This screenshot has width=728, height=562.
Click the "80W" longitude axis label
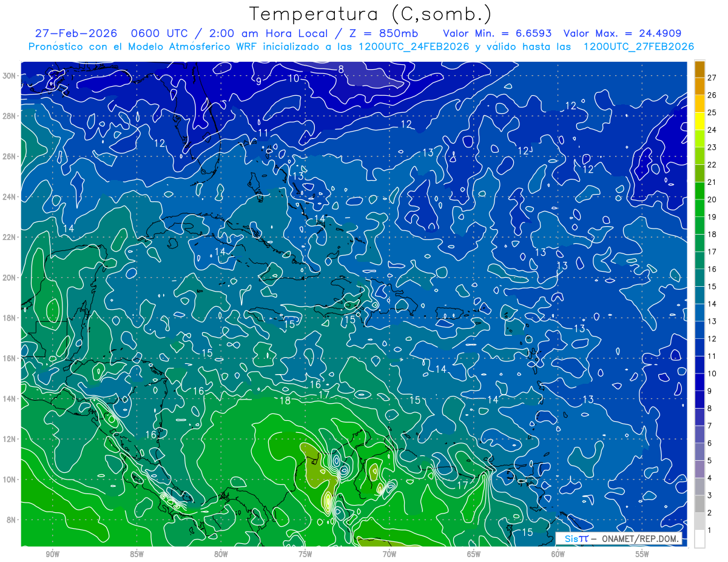click(x=221, y=554)
